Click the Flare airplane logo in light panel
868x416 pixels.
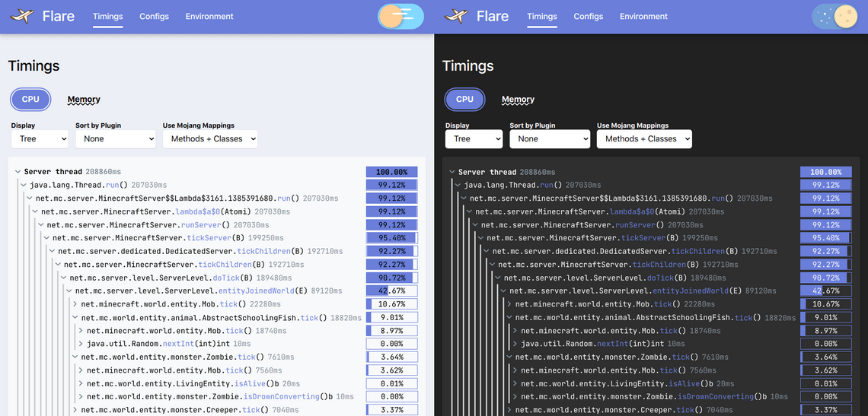tap(22, 16)
